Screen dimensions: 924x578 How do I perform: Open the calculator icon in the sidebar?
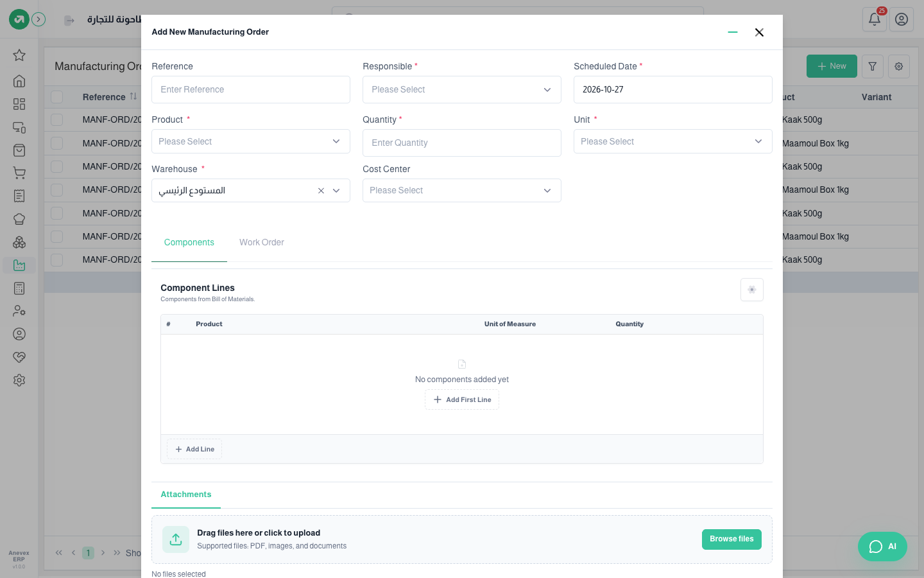click(x=19, y=288)
